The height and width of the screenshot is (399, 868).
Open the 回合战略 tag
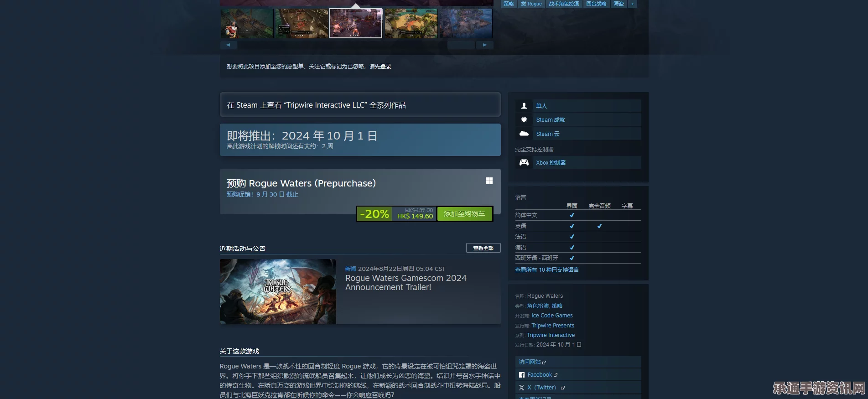point(596,4)
